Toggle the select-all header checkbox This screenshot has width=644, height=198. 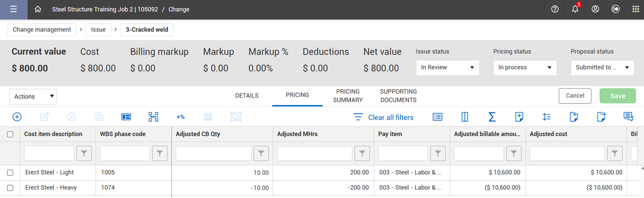(10, 134)
